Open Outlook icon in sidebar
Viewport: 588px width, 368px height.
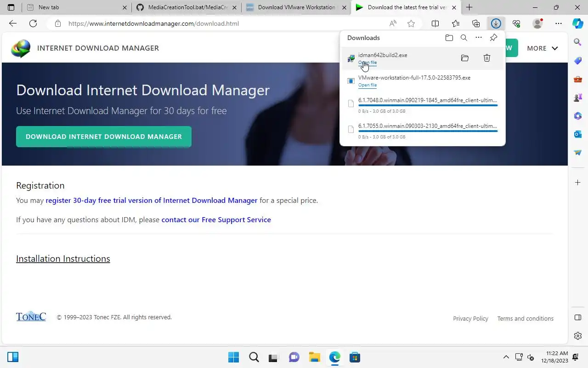[578, 134]
